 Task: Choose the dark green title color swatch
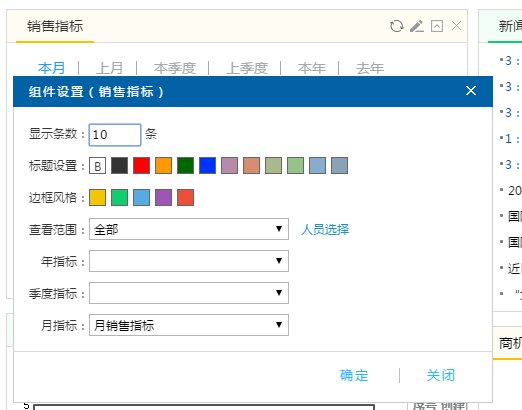coord(185,166)
